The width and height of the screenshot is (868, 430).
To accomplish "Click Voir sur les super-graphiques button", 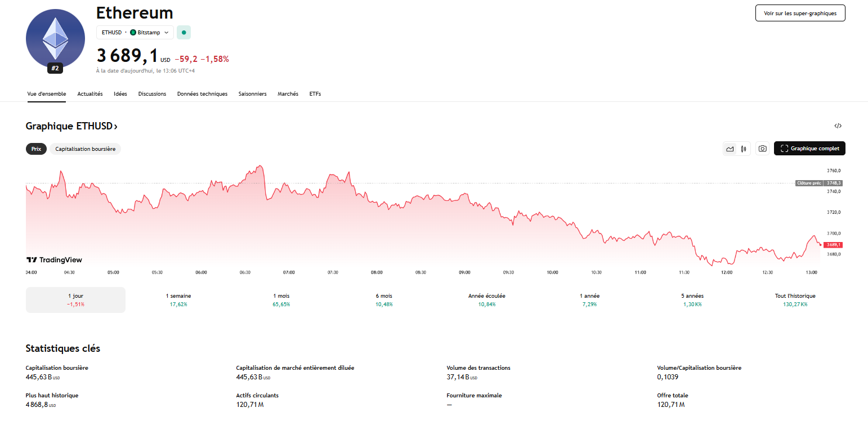I will [x=800, y=13].
